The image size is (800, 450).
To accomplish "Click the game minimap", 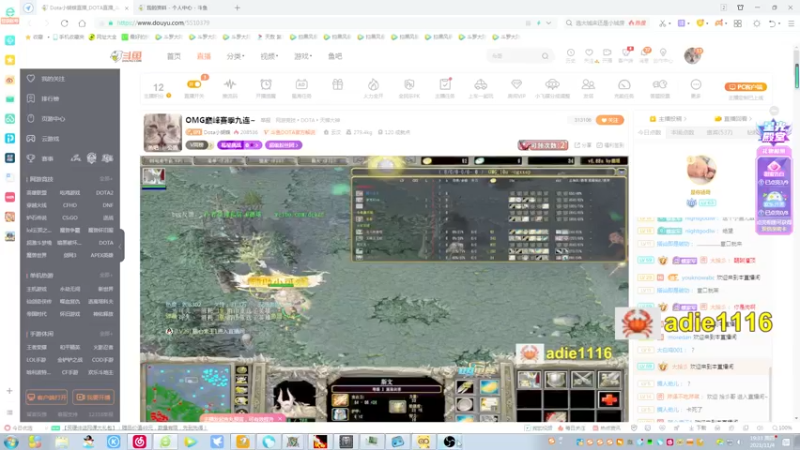I will click(188, 392).
